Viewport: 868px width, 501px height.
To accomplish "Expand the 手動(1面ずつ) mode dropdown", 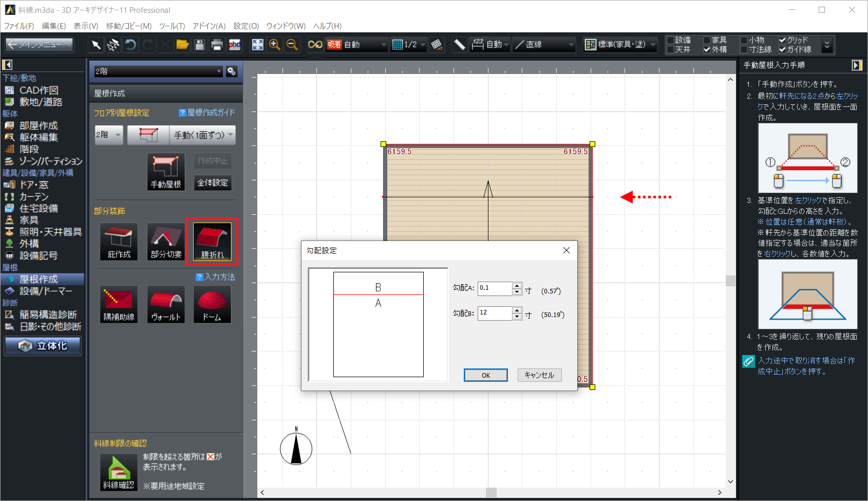I will click(202, 135).
